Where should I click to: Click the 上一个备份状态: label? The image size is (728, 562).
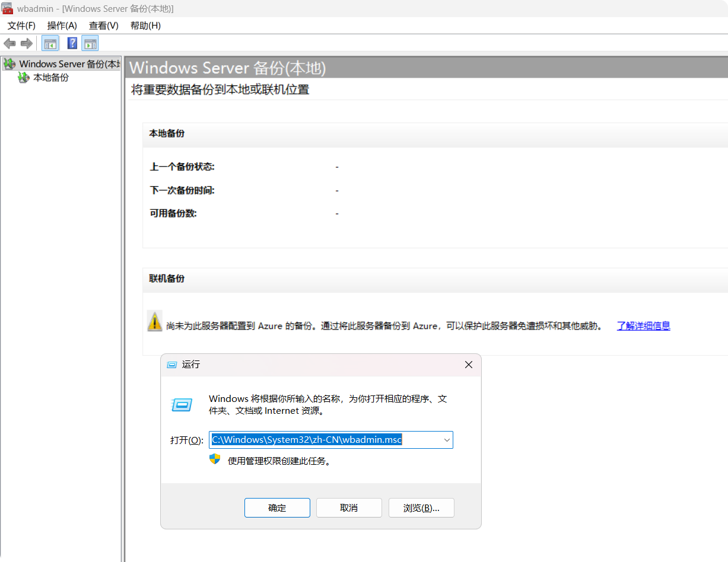click(182, 167)
